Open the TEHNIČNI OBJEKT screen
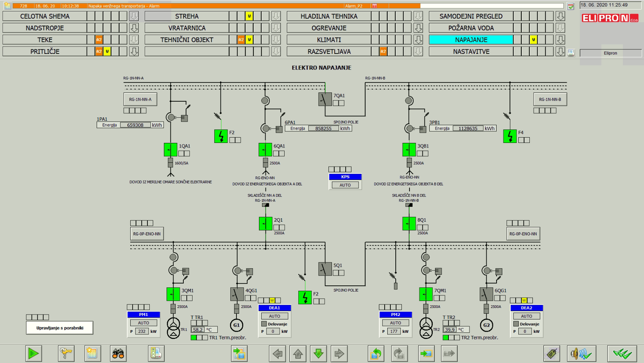 pos(186,40)
